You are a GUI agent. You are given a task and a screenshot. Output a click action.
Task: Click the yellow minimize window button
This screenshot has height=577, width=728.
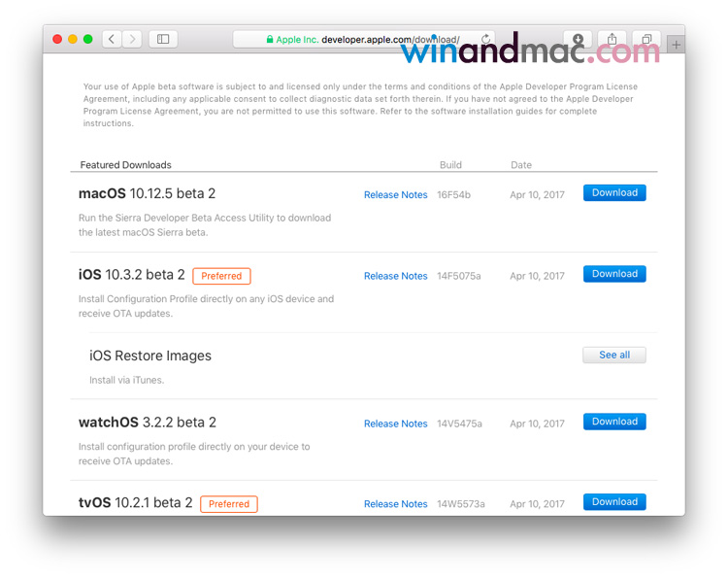pos(73,40)
